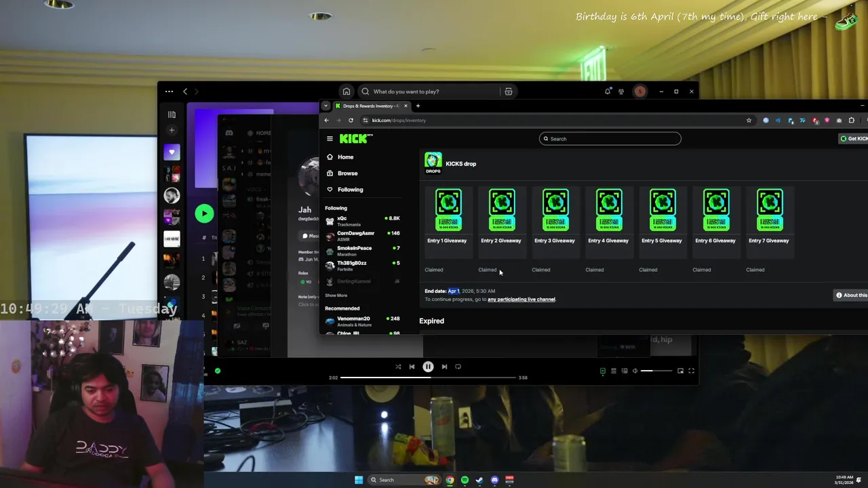The image size is (868, 488).
Task: Seek on Spotify song progress bar
Action: click(428, 378)
